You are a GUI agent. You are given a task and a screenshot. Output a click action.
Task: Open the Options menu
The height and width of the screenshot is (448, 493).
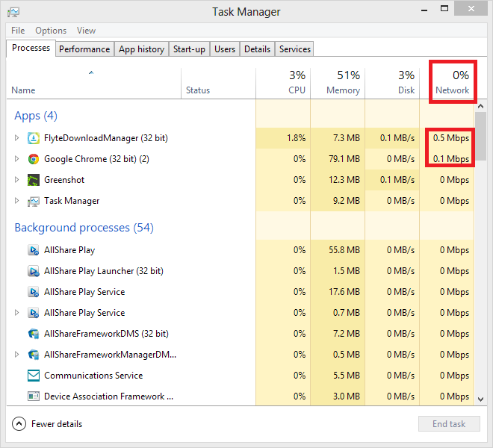(51, 31)
